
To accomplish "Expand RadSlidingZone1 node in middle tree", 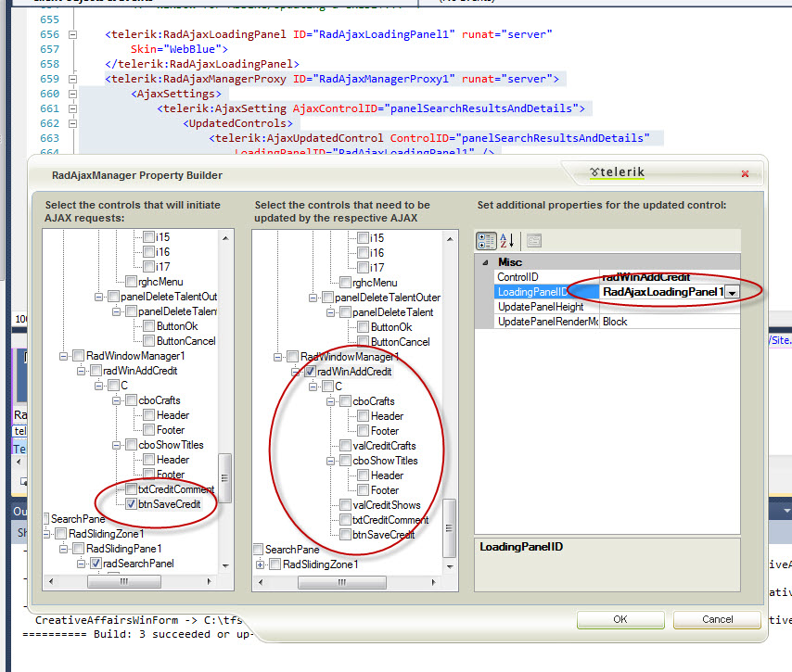I will [x=260, y=564].
